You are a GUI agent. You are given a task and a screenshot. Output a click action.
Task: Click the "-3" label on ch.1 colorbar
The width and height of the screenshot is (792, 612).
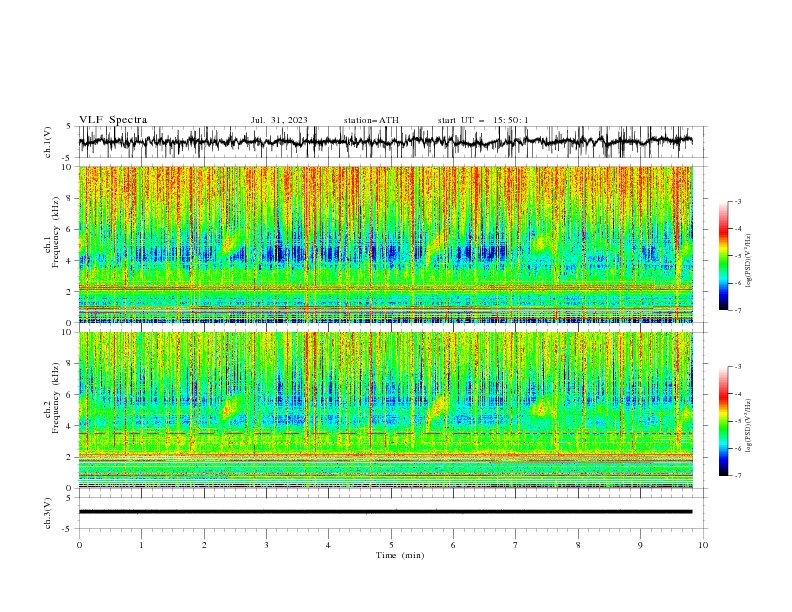[737, 201]
